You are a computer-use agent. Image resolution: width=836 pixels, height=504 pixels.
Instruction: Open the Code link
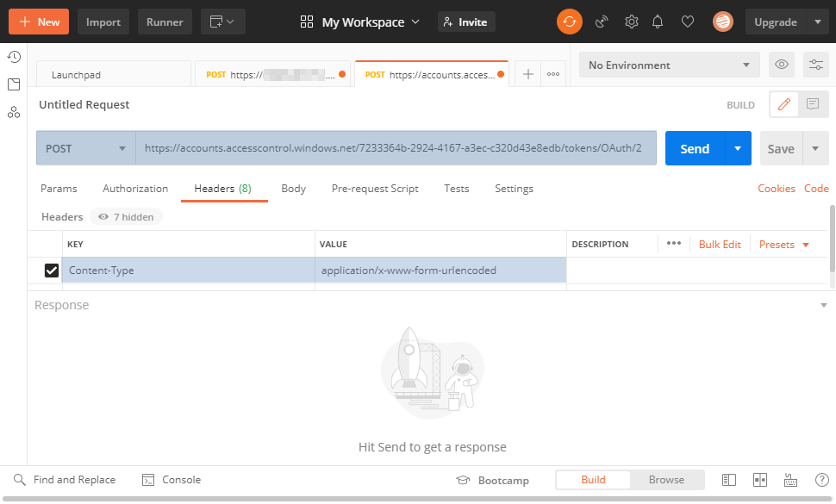(816, 188)
